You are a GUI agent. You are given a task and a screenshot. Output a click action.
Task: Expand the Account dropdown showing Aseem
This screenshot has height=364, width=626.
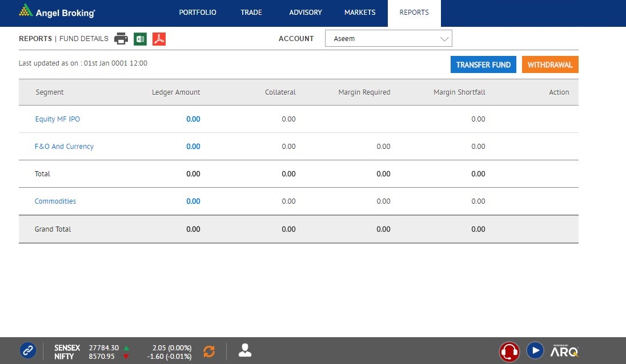[388, 39]
